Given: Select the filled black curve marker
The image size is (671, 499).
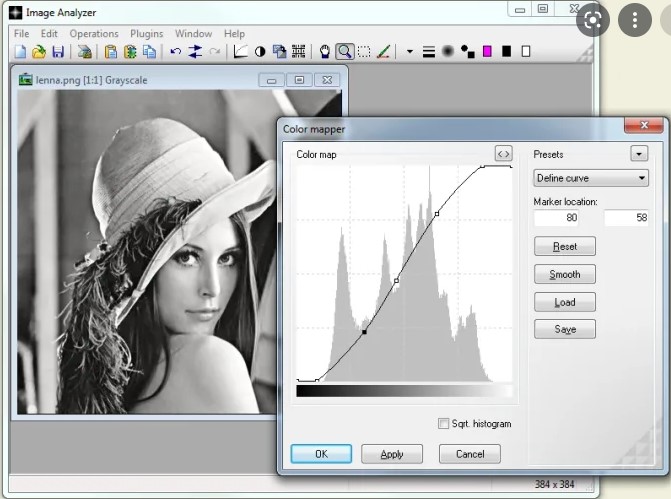Looking at the screenshot, I should pyautogui.click(x=365, y=332).
